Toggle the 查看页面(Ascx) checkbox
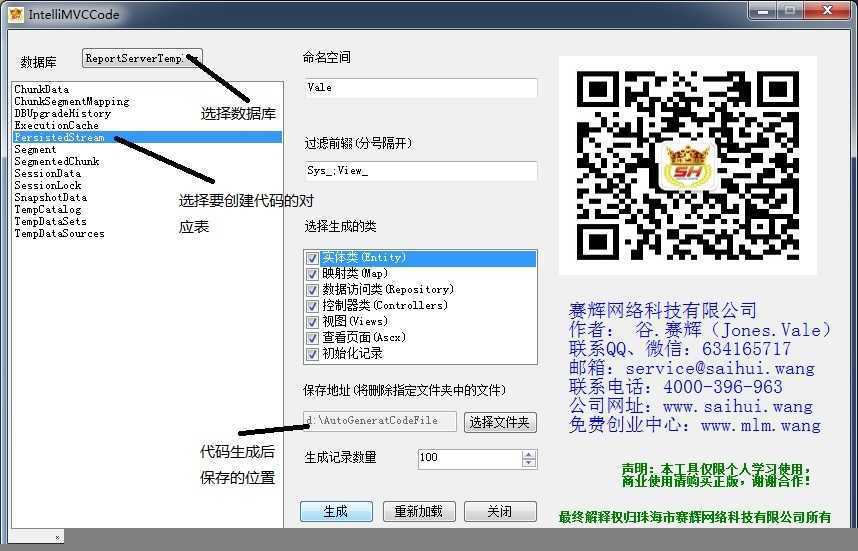Screen dimensions: 858x551 (x=312, y=338)
